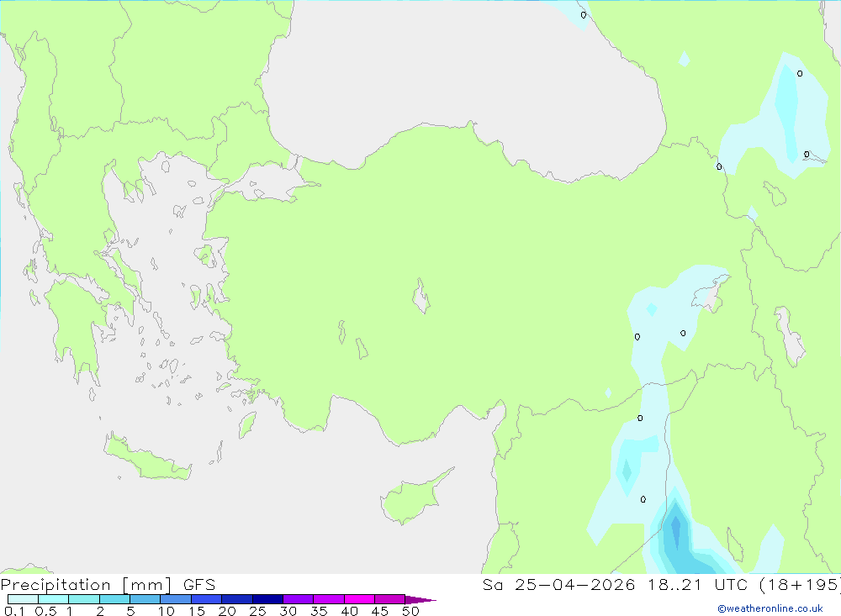Click the 45–50 mm legend color box
The height and width of the screenshot is (616, 841).
389,599
